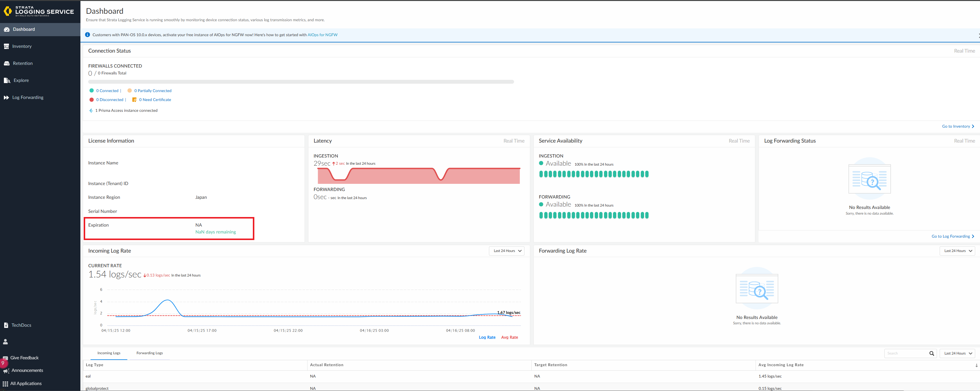Open the Inventory icon in sidebar
The width and height of the screenshot is (980, 391).
point(7,46)
